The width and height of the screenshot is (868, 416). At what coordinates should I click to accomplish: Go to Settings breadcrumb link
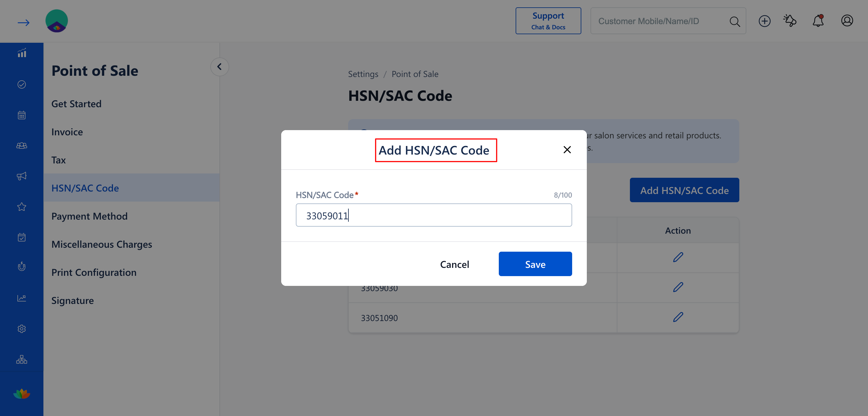(363, 74)
